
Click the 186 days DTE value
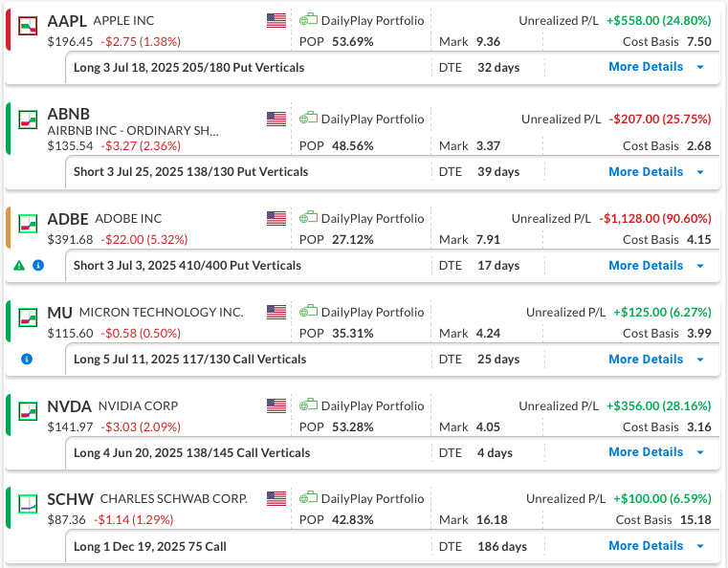click(502, 547)
